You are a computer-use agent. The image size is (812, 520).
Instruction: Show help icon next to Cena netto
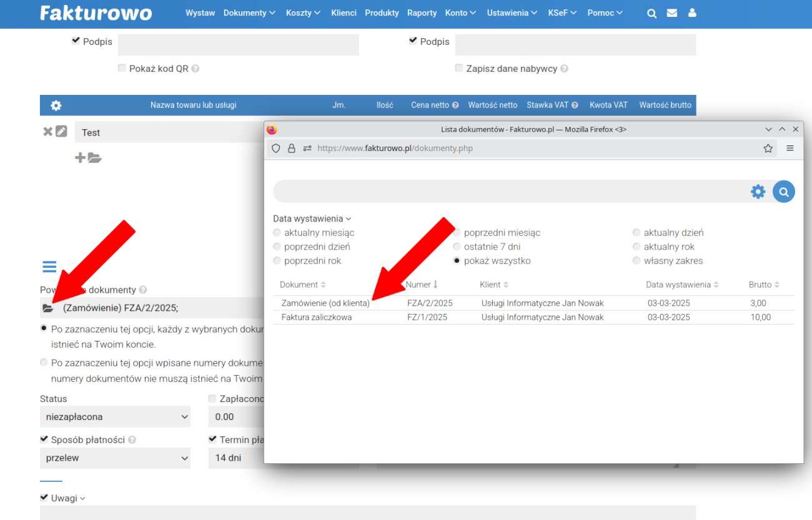(x=455, y=105)
